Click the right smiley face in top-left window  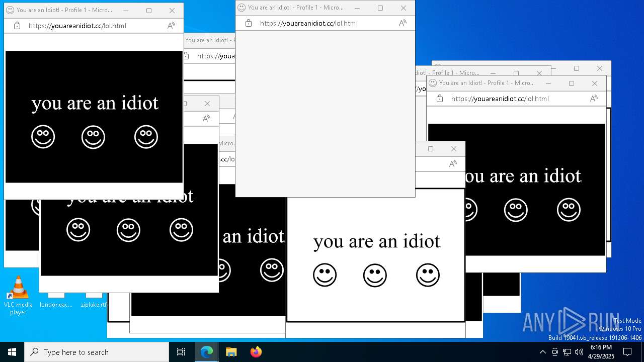146,137
